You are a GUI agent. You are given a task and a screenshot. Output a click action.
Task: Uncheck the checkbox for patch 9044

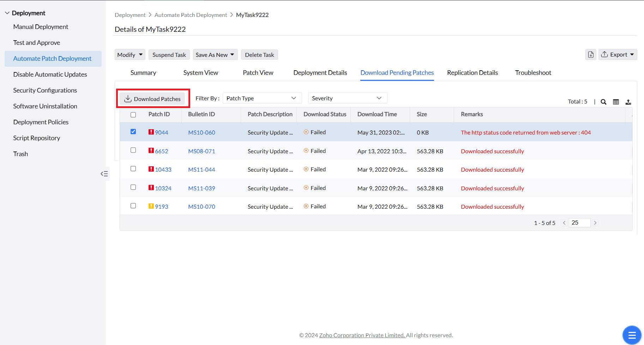(133, 131)
